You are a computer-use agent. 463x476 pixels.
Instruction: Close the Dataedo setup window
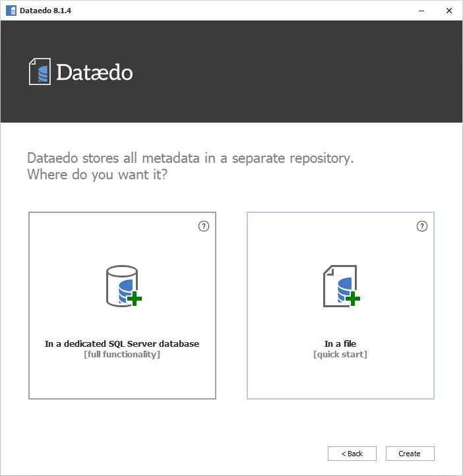tap(449, 11)
